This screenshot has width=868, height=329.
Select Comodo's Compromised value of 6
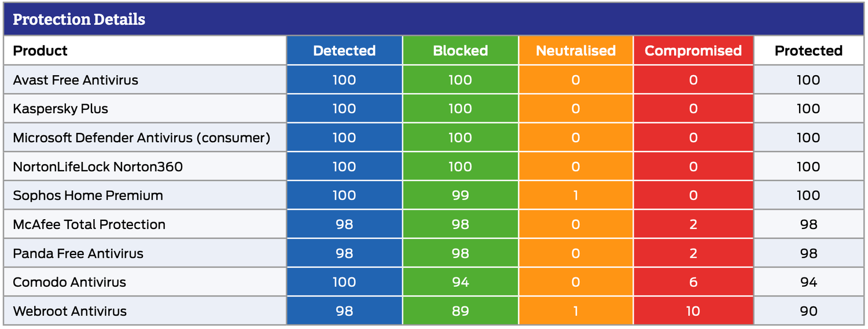[x=693, y=282]
